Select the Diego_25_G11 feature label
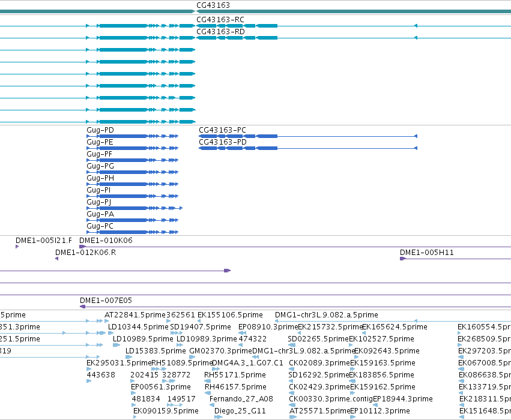This screenshot has height=420, width=511. click(x=240, y=411)
